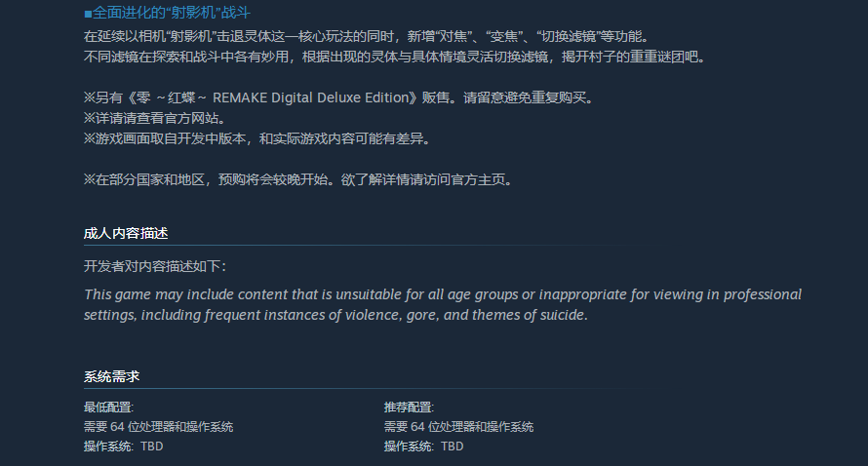This screenshot has height=466, width=868.
Task: Click 操作系统 TBD under 推荐配置
Action: [424, 447]
